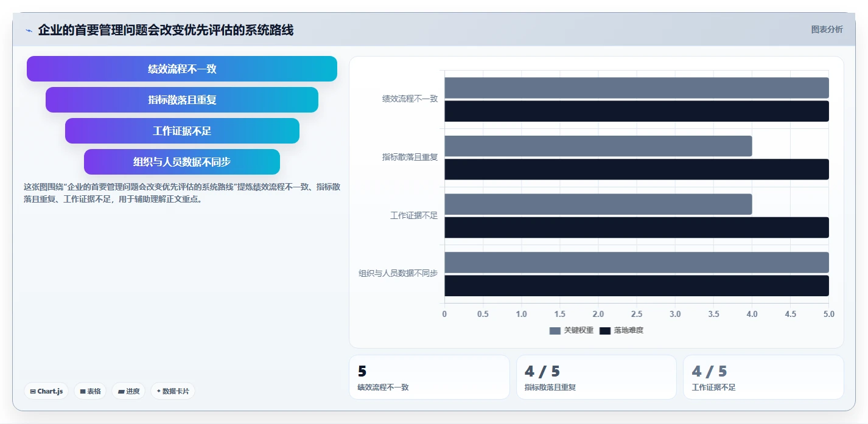Click 落地难度 legend label text
The width and height of the screenshot is (868, 424).
[628, 330]
